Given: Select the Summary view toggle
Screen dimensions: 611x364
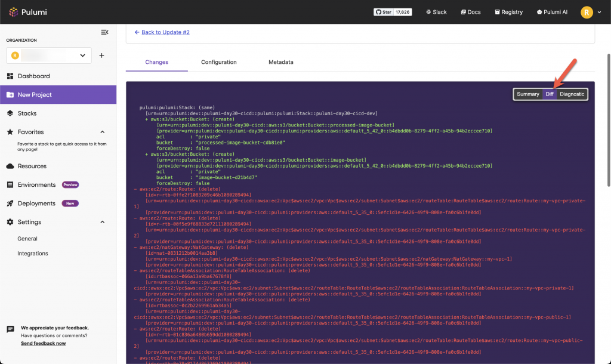Looking at the screenshot, I should [x=528, y=94].
